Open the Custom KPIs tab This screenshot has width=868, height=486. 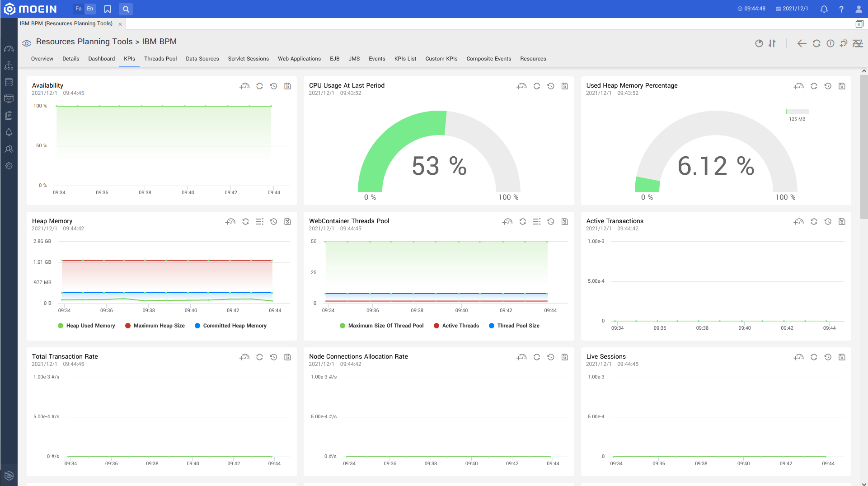[x=441, y=59]
